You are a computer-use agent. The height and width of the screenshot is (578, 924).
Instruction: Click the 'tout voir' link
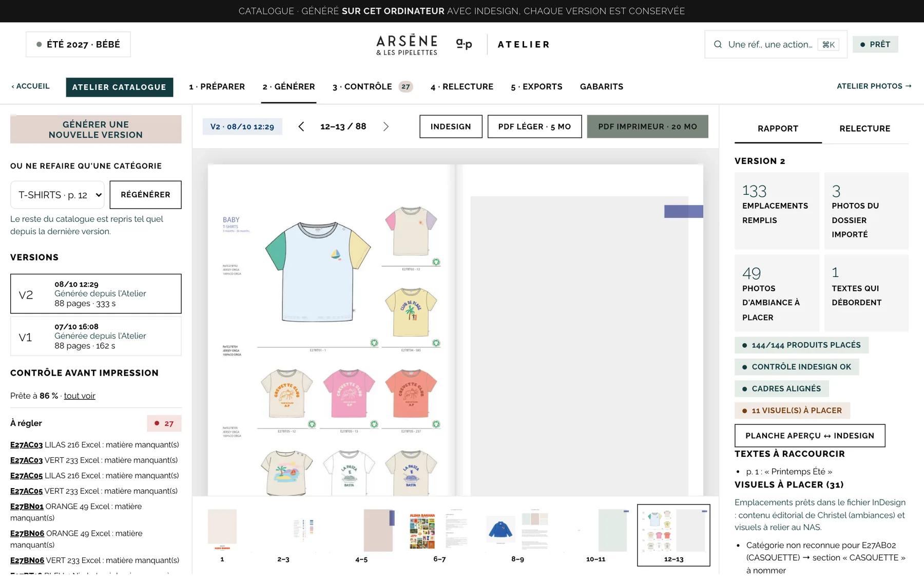[80, 396]
